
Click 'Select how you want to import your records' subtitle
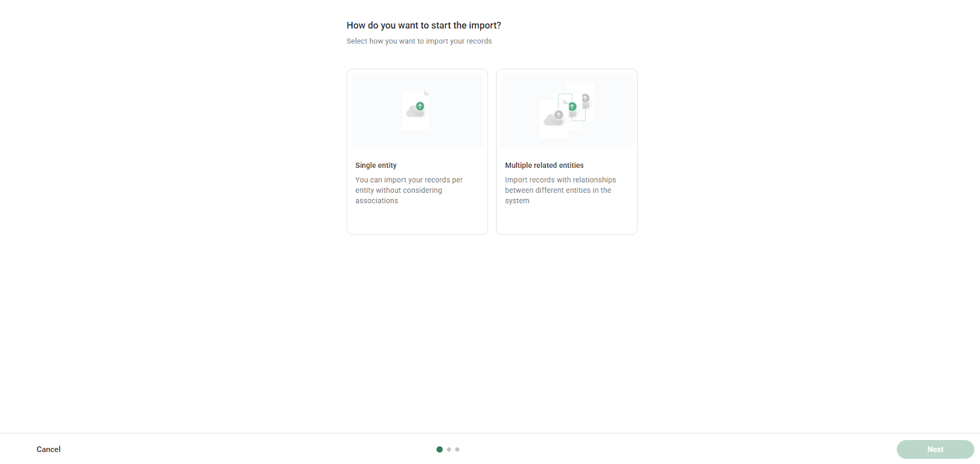pos(419,41)
